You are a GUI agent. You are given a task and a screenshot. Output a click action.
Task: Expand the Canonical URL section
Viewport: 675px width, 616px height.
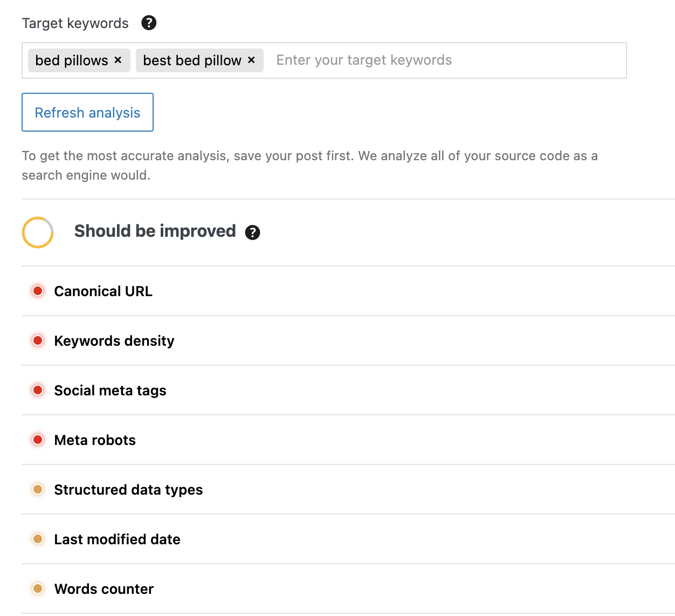point(348,291)
